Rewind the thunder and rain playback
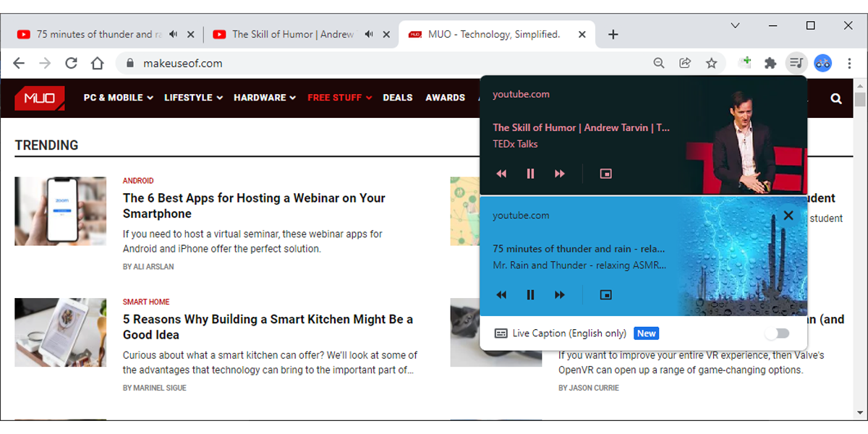This screenshot has height=434, width=868. tap(501, 294)
